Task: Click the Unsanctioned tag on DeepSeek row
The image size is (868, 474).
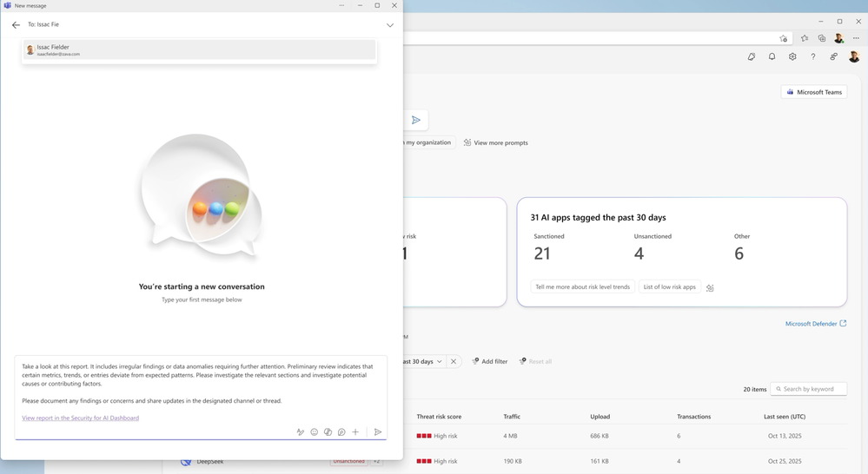Action: (x=348, y=461)
